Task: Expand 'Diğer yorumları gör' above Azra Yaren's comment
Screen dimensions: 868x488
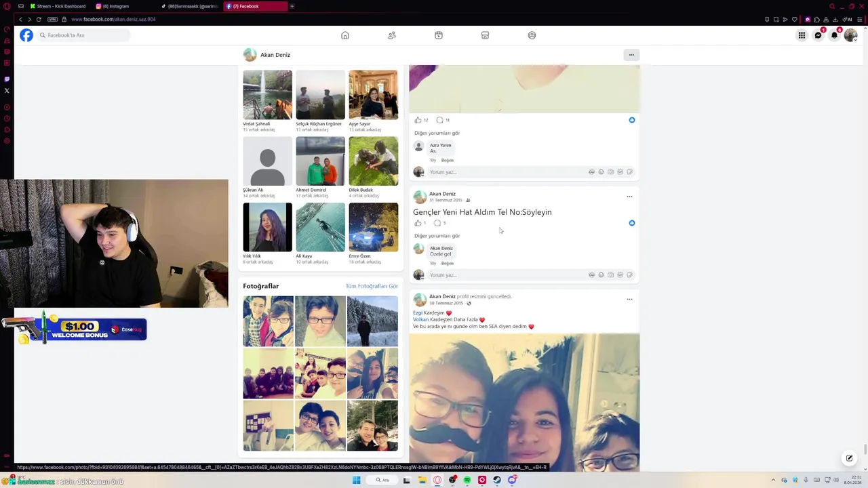Action: click(437, 133)
